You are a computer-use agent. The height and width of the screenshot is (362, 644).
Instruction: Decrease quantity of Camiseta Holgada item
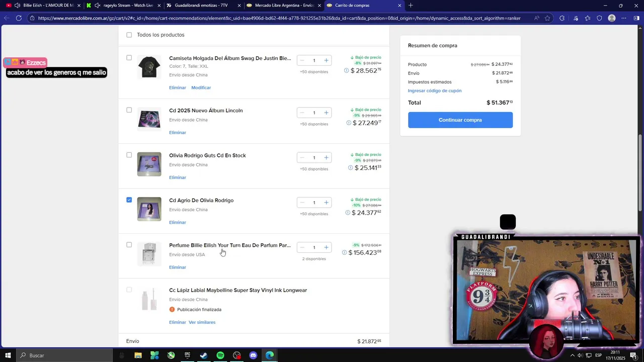tap(302, 60)
